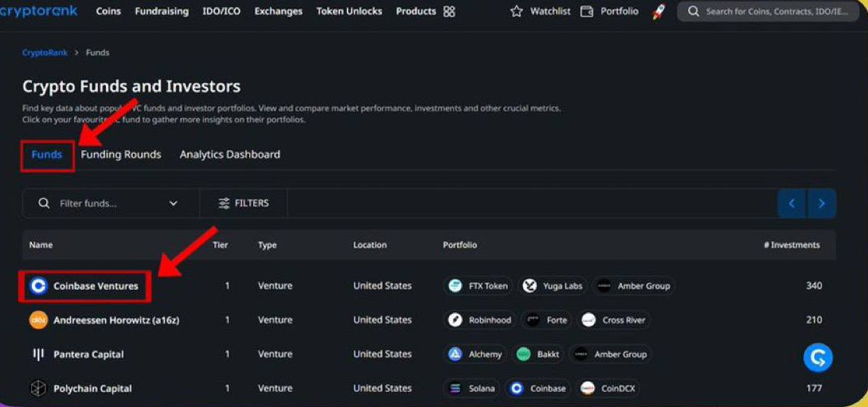This screenshot has height=407, width=868.
Task: Click Venture type in Pantera Capital row
Action: point(275,354)
